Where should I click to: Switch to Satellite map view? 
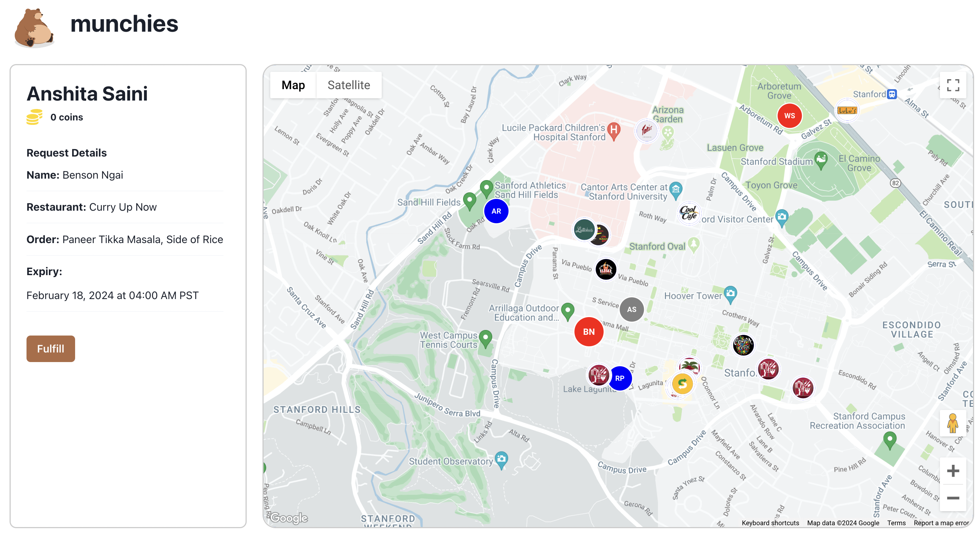point(349,85)
